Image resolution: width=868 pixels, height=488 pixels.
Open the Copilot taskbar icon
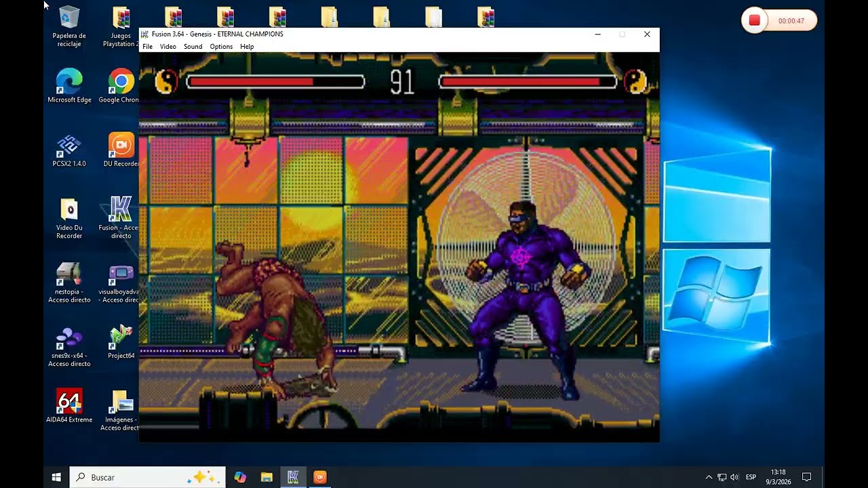pos(240,477)
